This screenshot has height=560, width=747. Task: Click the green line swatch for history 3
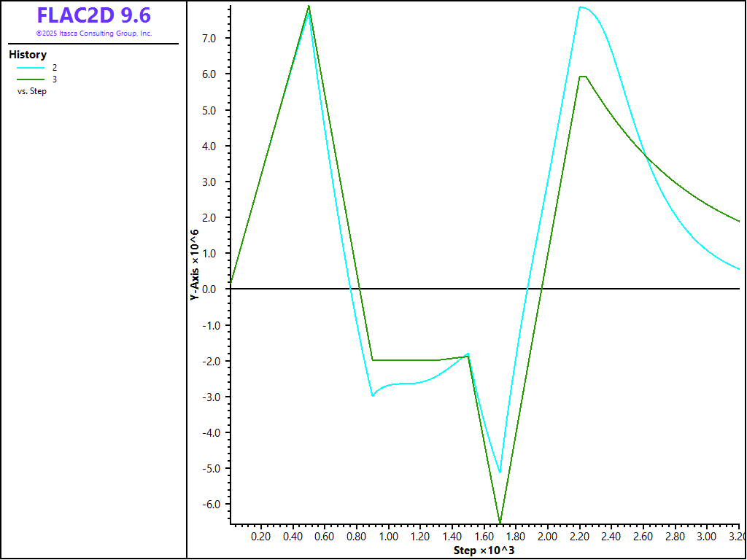tap(31, 79)
